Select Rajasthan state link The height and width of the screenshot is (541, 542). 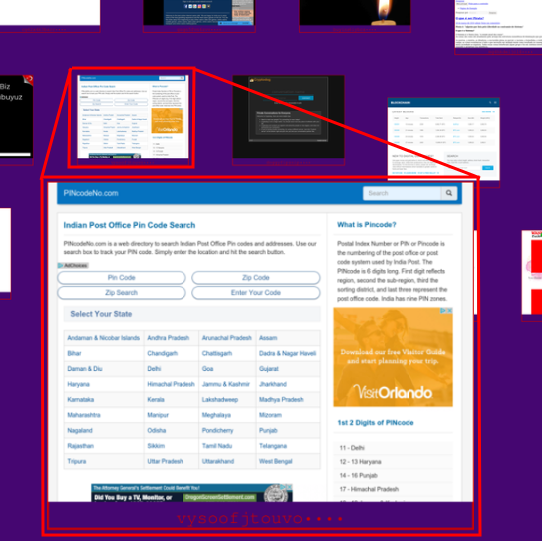[81, 446]
